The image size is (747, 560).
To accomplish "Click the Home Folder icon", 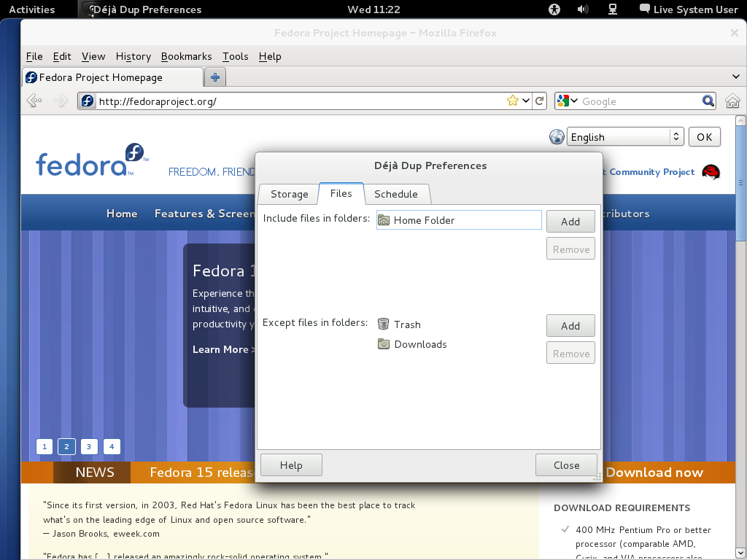I will coord(384,220).
